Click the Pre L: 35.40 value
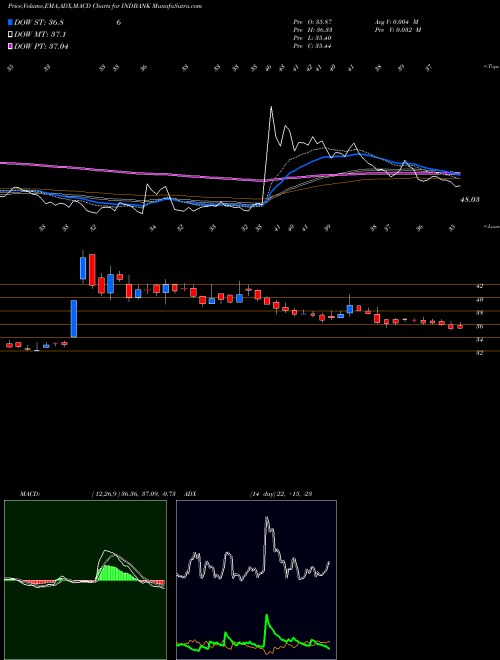The image size is (500, 660). coord(313,38)
